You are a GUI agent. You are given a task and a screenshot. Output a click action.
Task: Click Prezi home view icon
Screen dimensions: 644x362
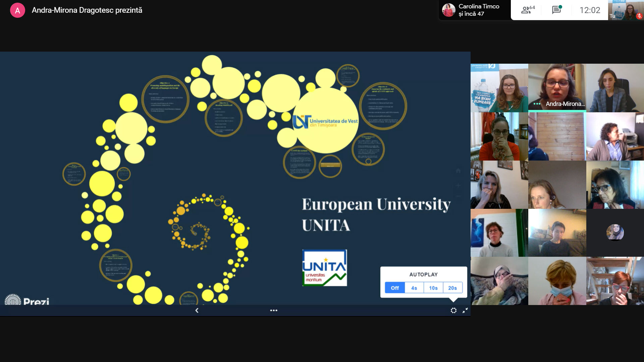(x=458, y=171)
